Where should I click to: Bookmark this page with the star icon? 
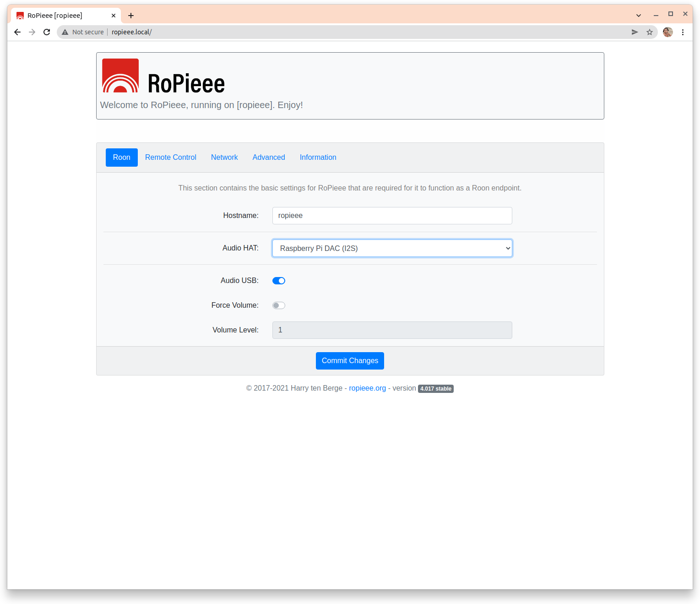(649, 32)
